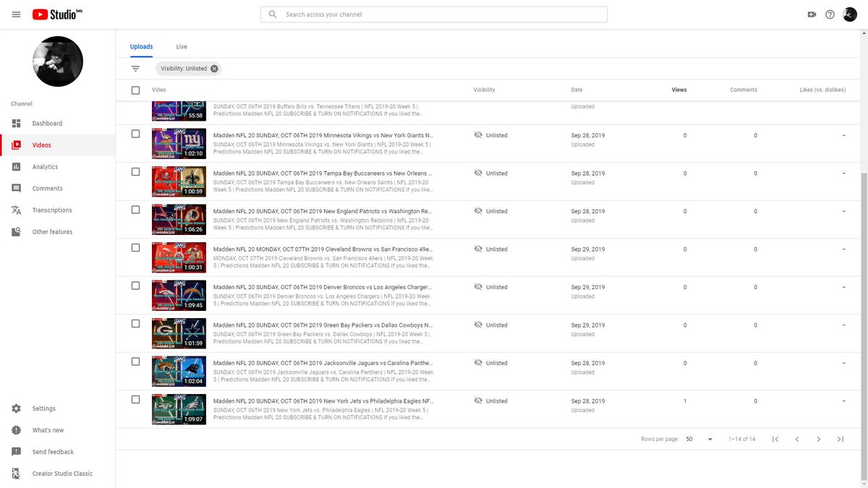Click the search magnifier icon
Image resolution: width=868 pixels, height=488 pixels.
click(273, 14)
